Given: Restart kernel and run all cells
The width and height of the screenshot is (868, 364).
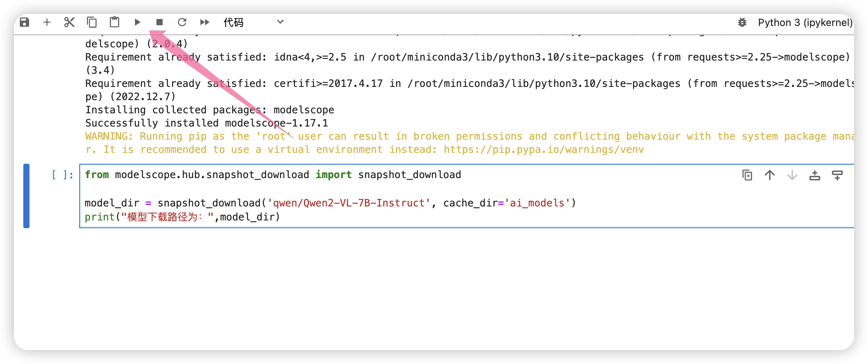Looking at the screenshot, I should (x=205, y=22).
